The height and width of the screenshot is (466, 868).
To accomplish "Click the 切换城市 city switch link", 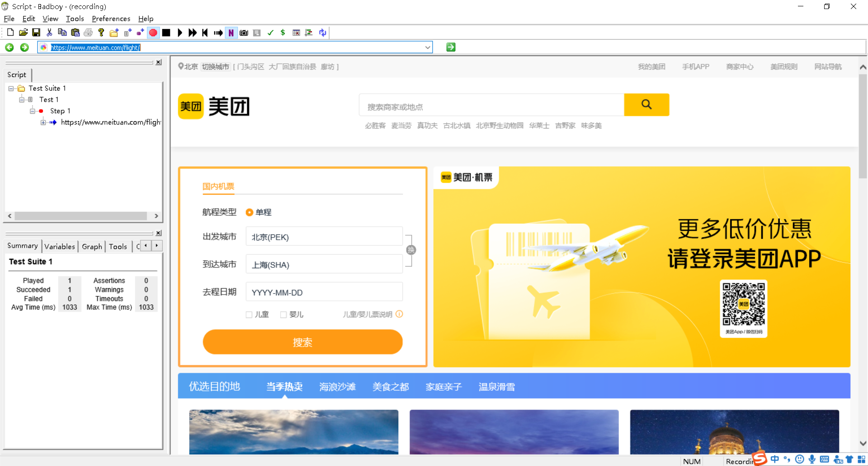I will click(x=216, y=67).
